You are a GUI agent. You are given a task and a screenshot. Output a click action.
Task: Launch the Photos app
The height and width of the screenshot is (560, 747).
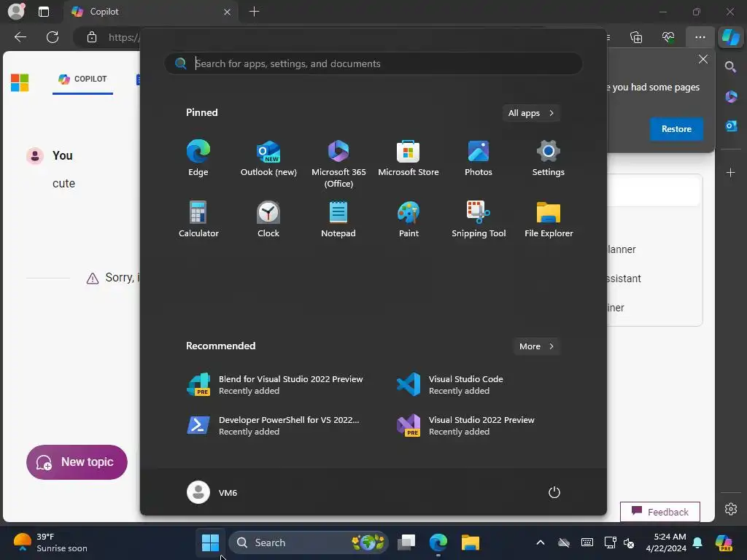(x=479, y=158)
